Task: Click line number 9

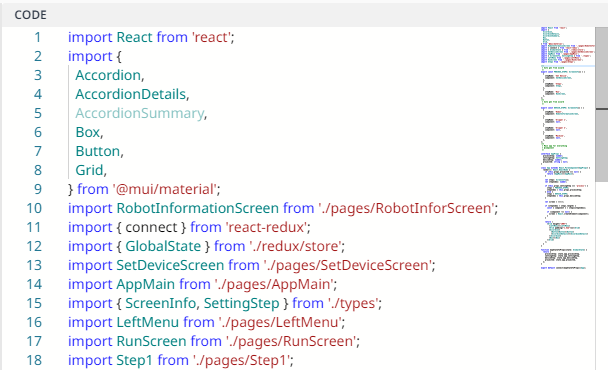Action: click(x=38, y=189)
